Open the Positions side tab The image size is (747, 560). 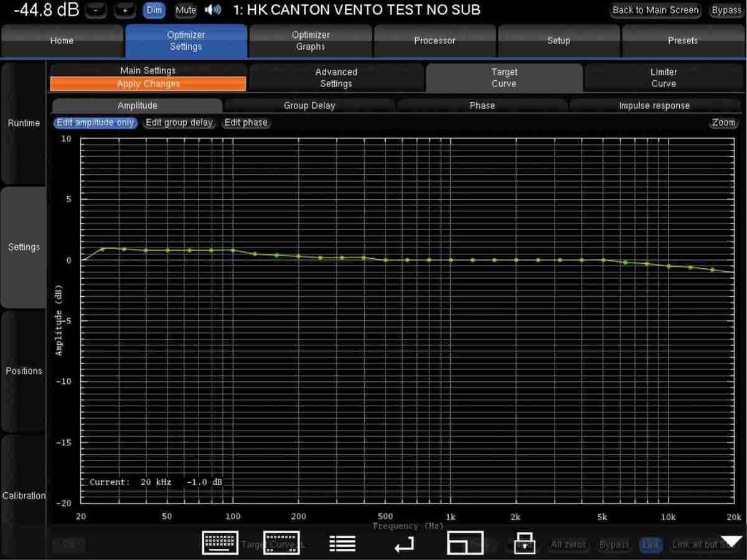click(x=24, y=371)
